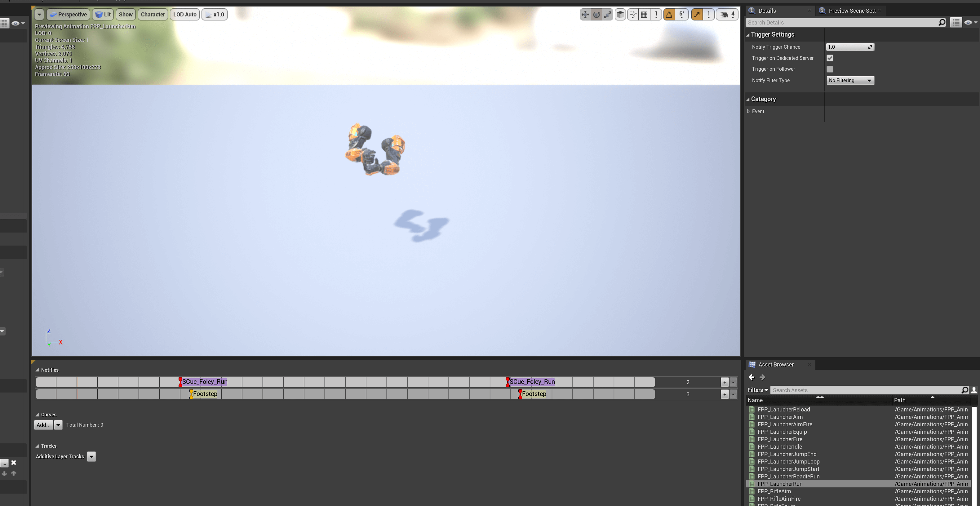Select the Scale tool
The height and width of the screenshot is (506, 980).
click(608, 15)
